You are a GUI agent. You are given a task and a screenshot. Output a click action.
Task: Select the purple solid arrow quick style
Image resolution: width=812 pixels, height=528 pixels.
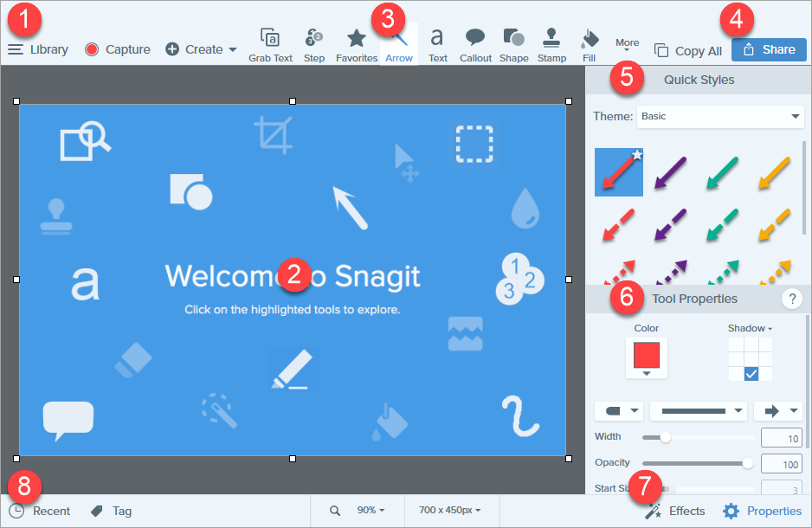point(671,172)
